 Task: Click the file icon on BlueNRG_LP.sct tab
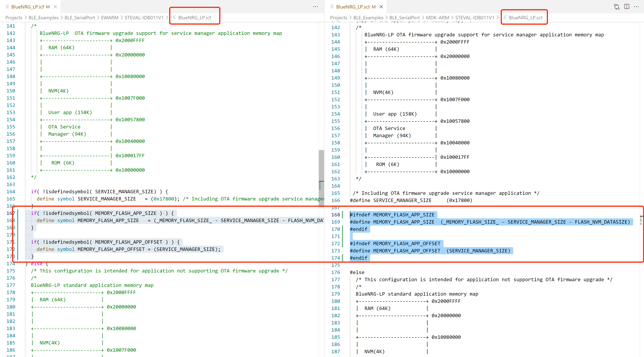point(332,7)
